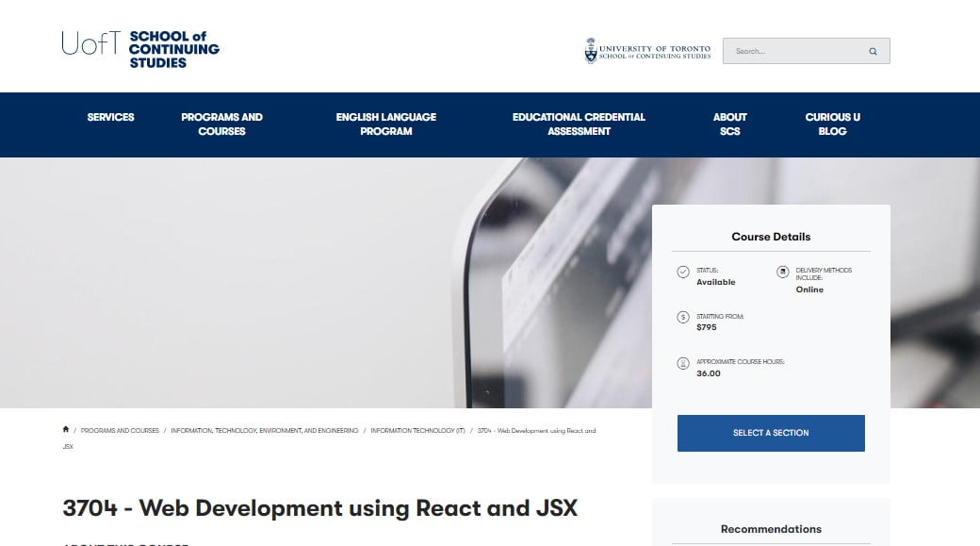Click the home icon in breadcrumb
This screenshot has height=546, width=980.
tap(66, 430)
